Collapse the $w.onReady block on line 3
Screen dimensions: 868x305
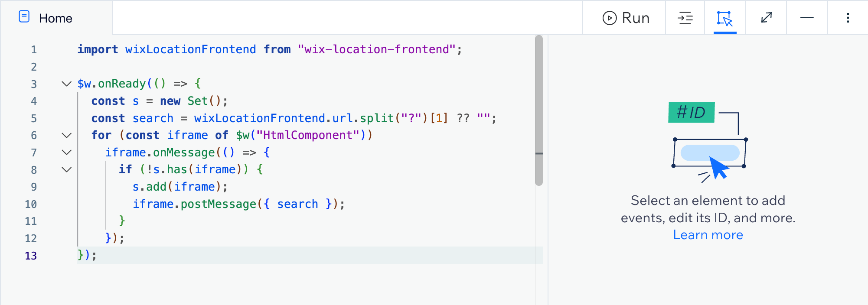[x=66, y=84]
